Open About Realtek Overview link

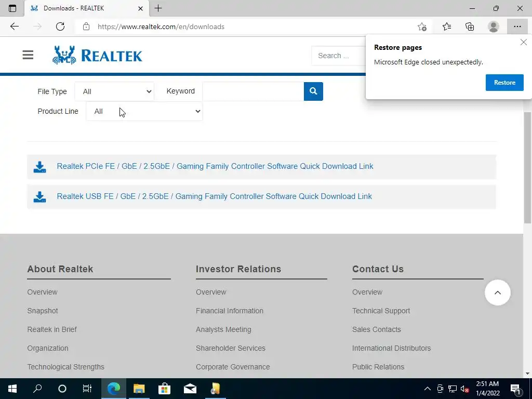pyautogui.click(x=42, y=292)
